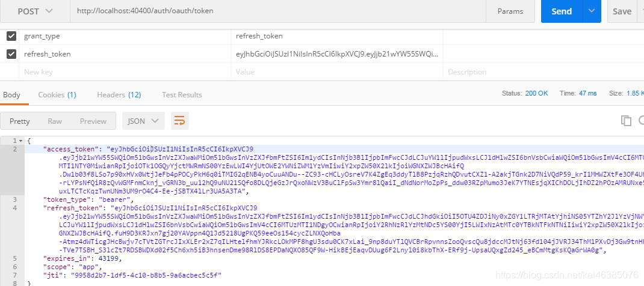
Task: Select the grant_type key cell
Action: pos(125,36)
